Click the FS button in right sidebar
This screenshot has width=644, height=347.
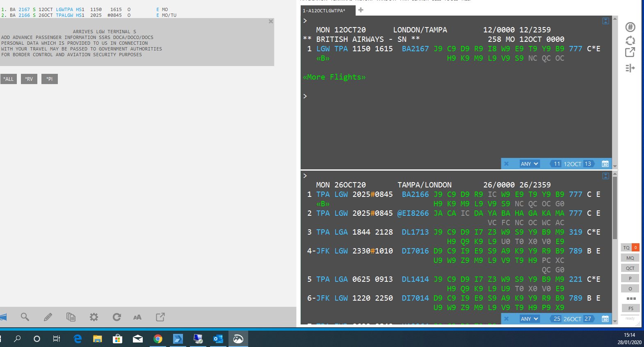coord(630,308)
